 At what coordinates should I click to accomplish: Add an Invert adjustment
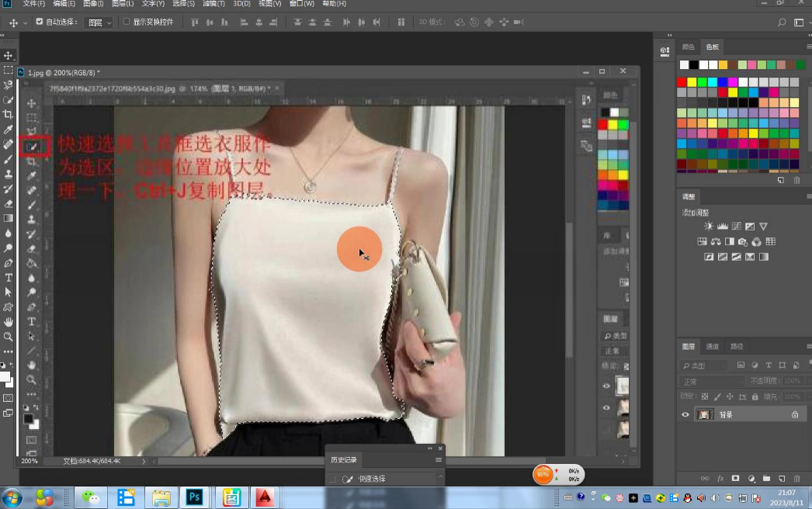point(709,256)
